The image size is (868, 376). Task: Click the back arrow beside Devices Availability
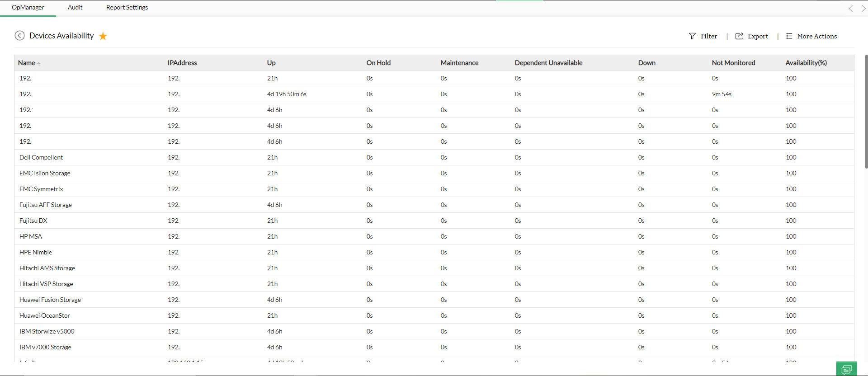[19, 36]
